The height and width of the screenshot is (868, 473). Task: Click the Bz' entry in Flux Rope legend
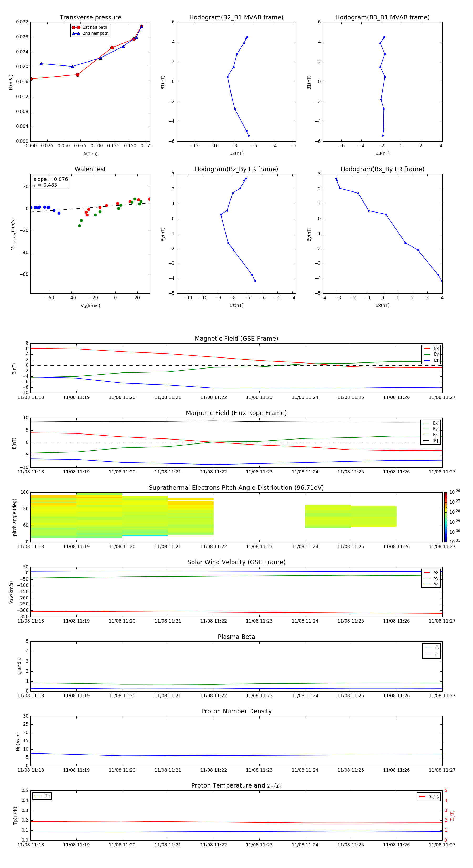[431, 435]
